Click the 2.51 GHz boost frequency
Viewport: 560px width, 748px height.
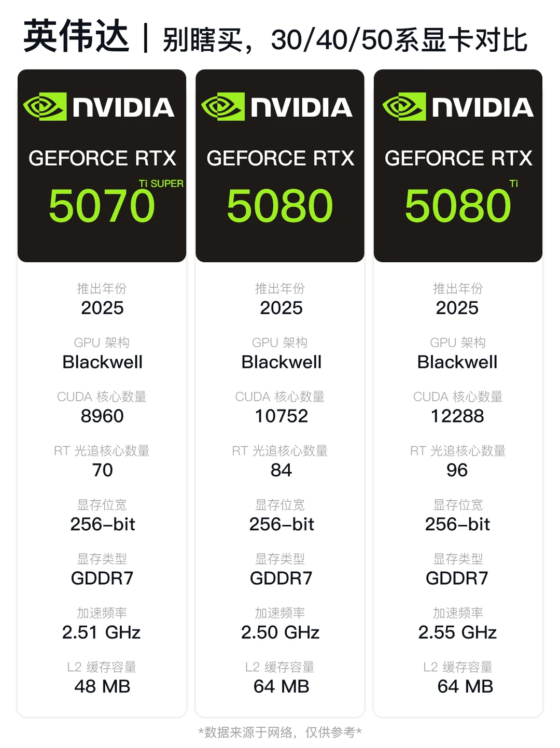click(x=102, y=632)
